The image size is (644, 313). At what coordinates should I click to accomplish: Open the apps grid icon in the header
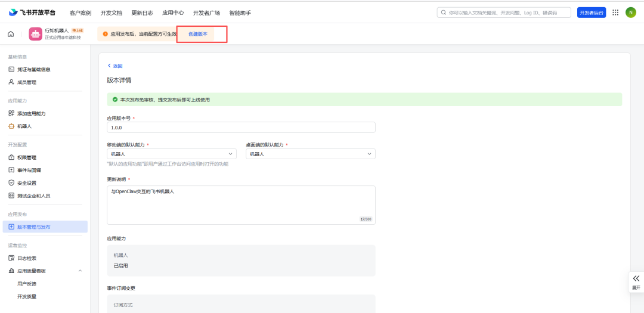615,13
